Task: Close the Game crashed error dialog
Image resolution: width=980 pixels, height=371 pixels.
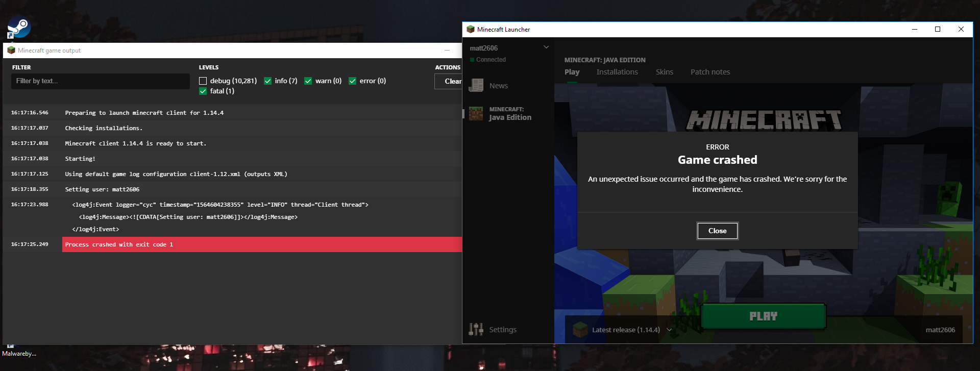Action: pyautogui.click(x=718, y=231)
